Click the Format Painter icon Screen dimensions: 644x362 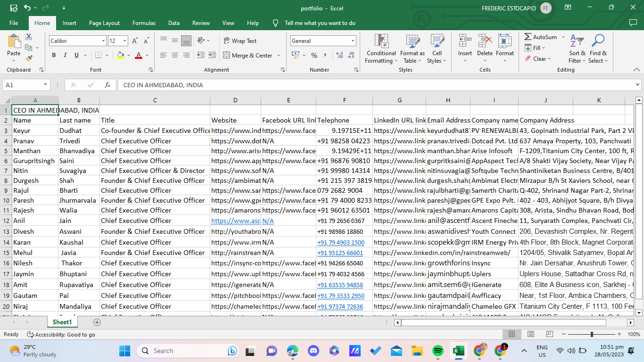coord(29,58)
